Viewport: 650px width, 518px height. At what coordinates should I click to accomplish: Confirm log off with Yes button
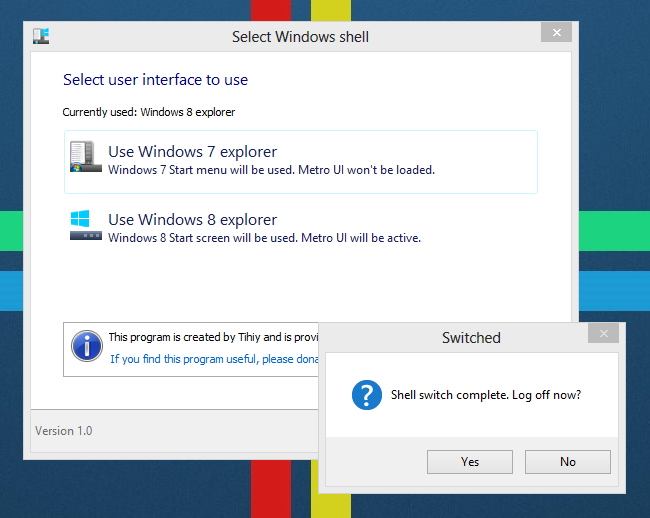coord(470,462)
